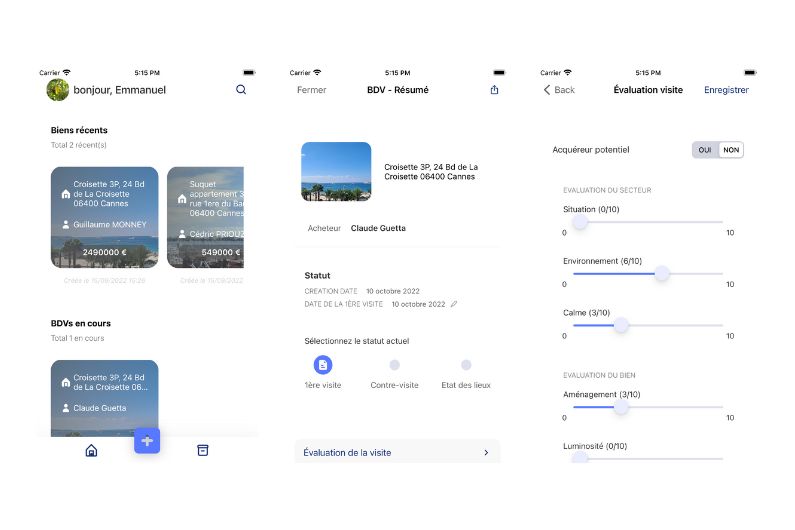Viewport: 795px width, 530px height.
Task: Tap Enregistrer to save evaluation
Action: pyautogui.click(x=726, y=90)
